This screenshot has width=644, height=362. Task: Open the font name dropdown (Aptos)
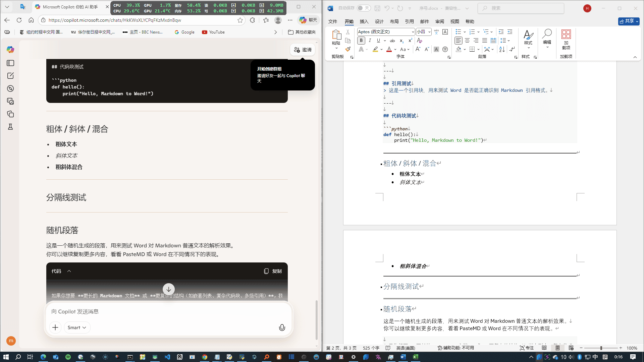(413, 32)
